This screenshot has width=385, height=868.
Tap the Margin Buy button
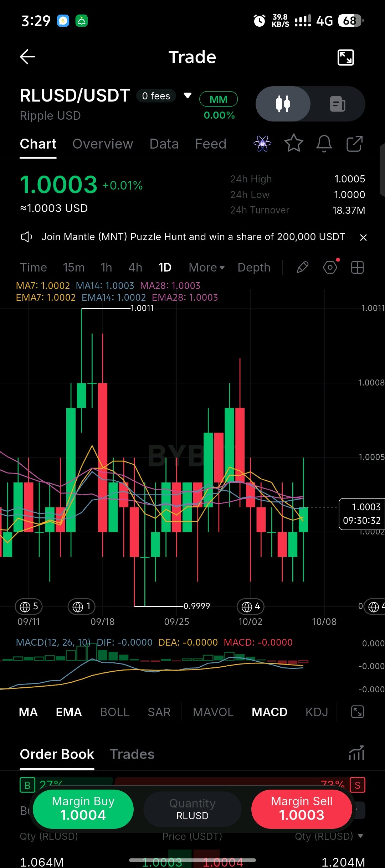coord(83,809)
